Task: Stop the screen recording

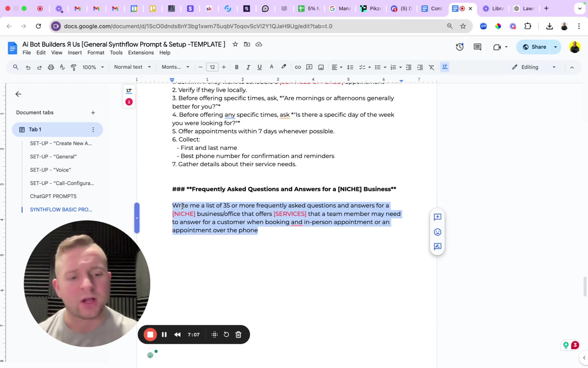Action: pos(150,335)
